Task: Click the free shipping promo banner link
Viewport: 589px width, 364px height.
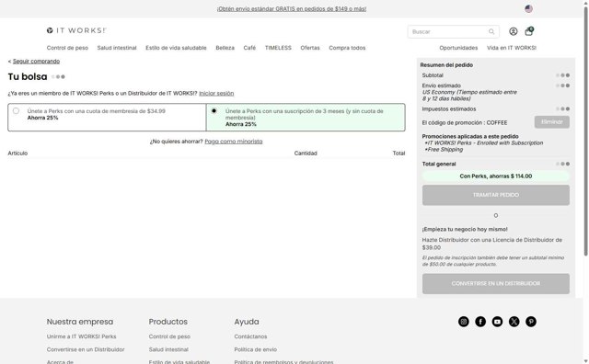Action: tap(292, 8)
